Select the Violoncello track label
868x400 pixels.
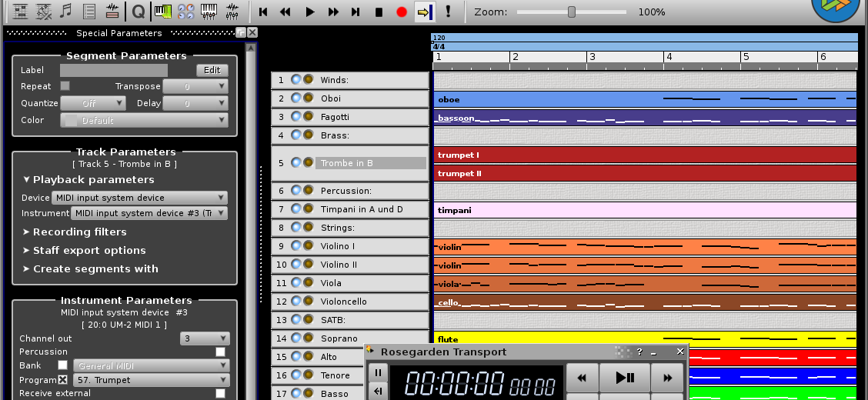tap(343, 302)
